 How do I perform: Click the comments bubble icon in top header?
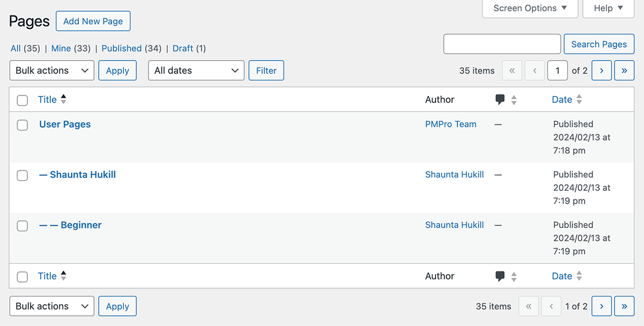click(x=500, y=100)
